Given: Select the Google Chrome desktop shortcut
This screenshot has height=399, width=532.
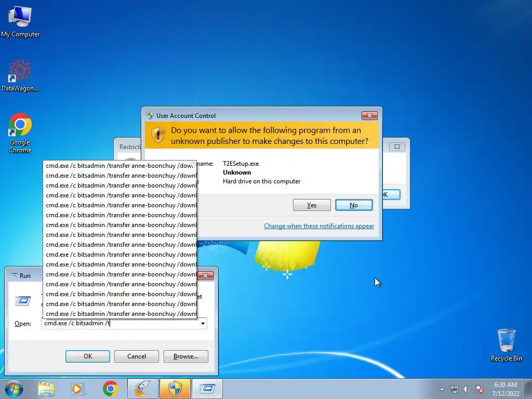Looking at the screenshot, I should pos(20,133).
